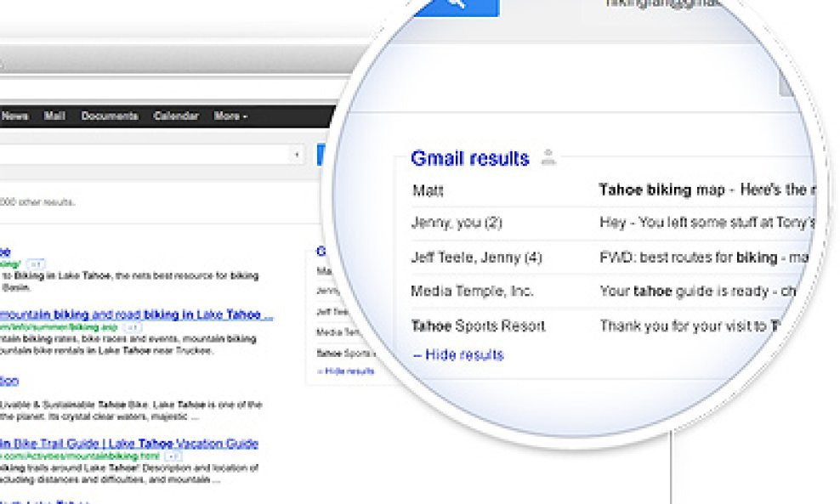Select the email sender Matt
The width and height of the screenshot is (840, 504).
point(428,190)
